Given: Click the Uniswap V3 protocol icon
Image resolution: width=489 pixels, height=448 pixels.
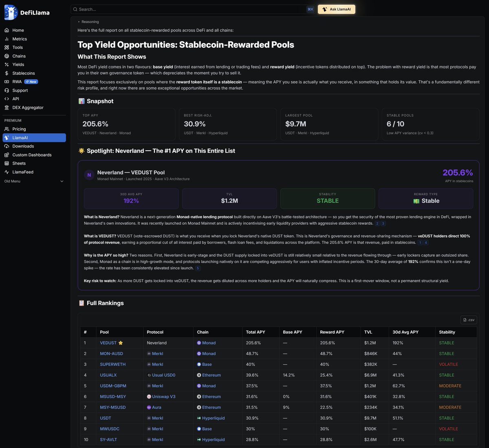Looking at the screenshot, I should point(149,397).
